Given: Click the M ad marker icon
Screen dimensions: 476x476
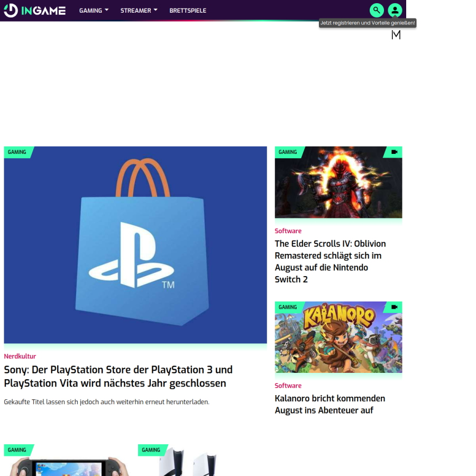Looking at the screenshot, I should tap(396, 35).
